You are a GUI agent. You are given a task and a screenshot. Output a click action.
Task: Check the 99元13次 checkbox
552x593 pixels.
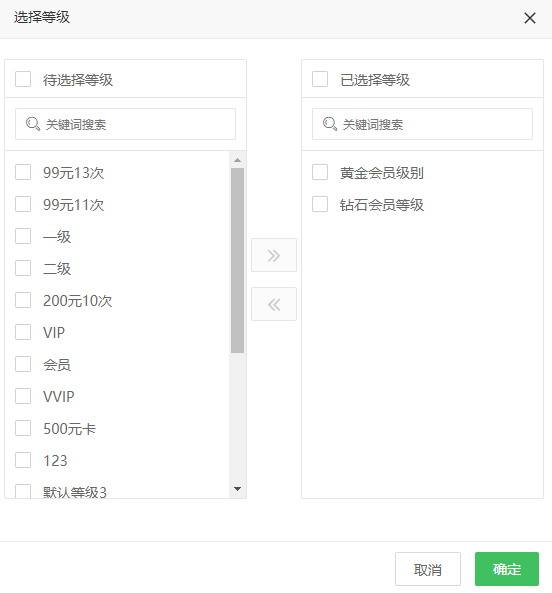click(23, 172)
